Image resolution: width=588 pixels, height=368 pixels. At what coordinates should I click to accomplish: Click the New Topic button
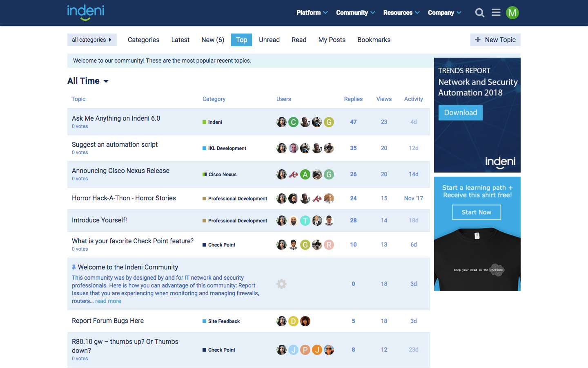point(495,40)
